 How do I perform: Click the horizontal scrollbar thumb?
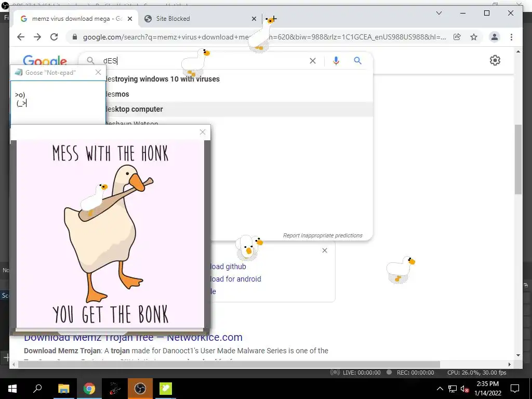point(229,365)
